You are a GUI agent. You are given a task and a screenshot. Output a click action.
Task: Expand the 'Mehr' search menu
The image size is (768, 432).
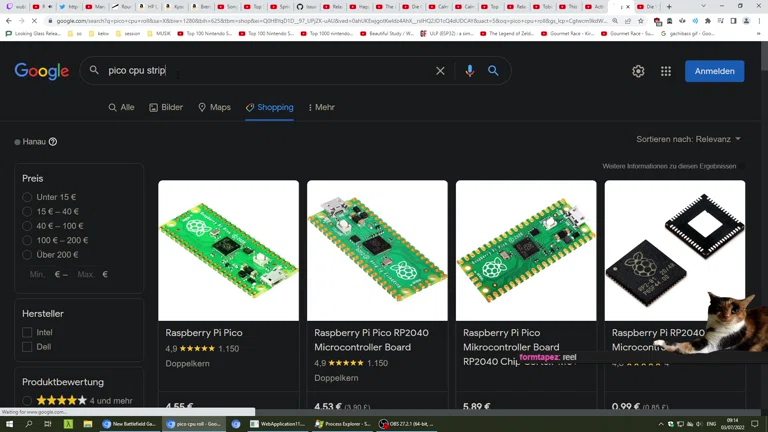click(321, 107)
